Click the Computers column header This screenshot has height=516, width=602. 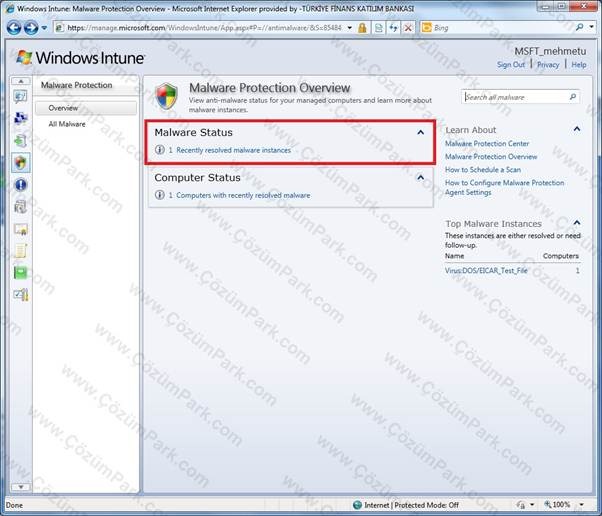(561, 256)
